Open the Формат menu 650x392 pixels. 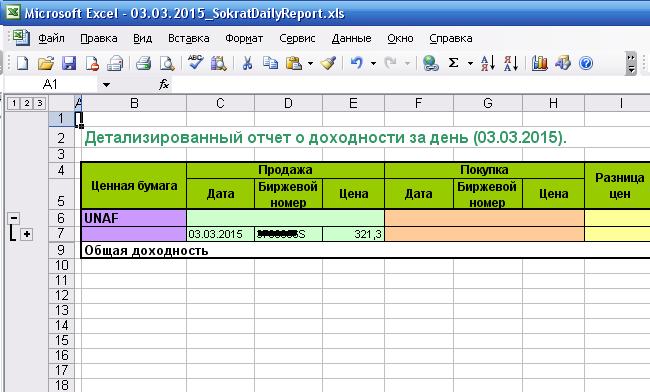point(244,39)
